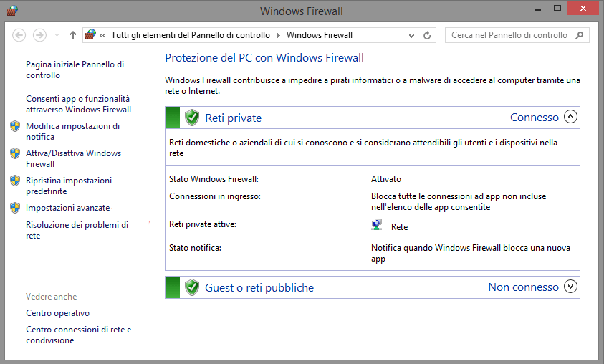Click shield icon beside Modifica impostazioni di notifica
604x364 pixels.
click(15, 126)
